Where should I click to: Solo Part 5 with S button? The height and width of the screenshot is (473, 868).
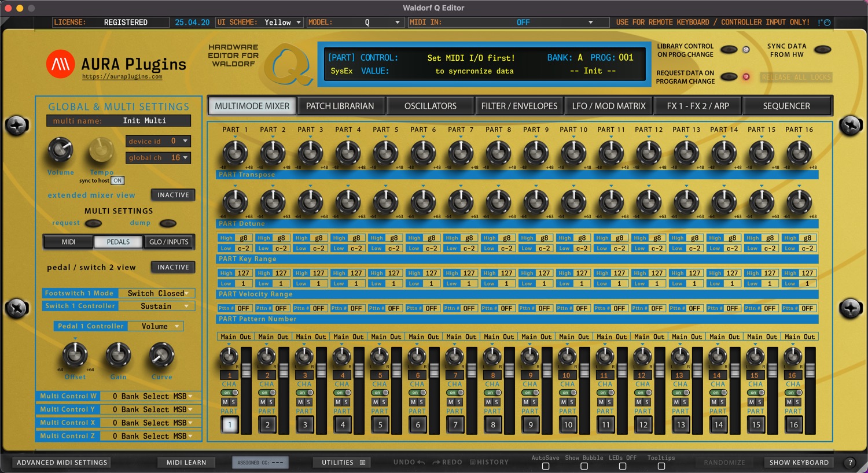coord(384,402)
